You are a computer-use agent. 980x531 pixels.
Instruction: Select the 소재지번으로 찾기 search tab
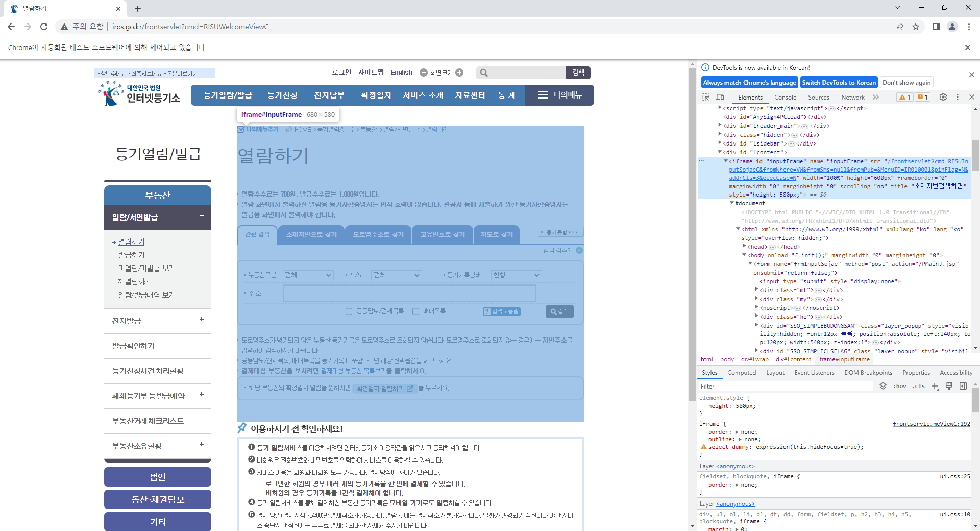(x=311, y=234)
